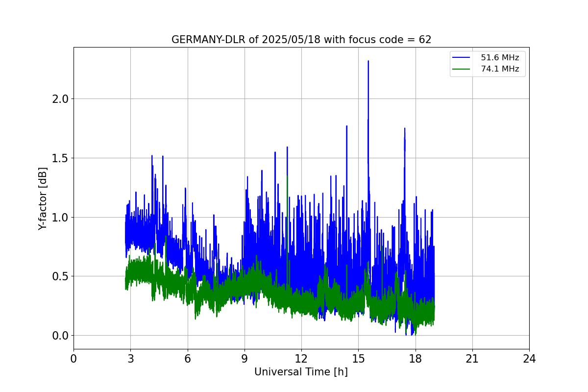Click x-axis tick label 15
Image resolution: width=588 pixels, height=392 pixels.
(x=358, y=359)
